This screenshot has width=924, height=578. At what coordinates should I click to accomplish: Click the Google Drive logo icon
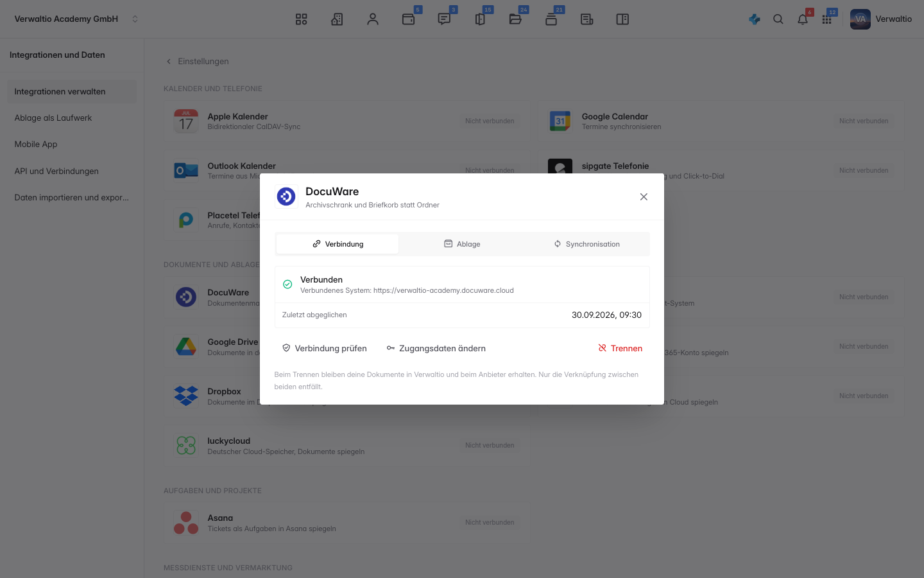(x=186, y=347)
